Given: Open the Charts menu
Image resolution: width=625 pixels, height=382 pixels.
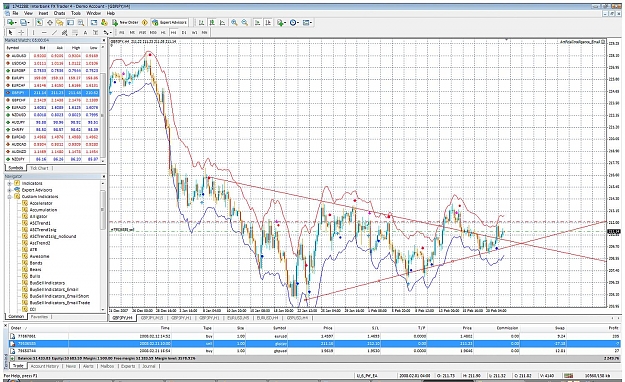Looking at the screenshot, I should (59, 13).
